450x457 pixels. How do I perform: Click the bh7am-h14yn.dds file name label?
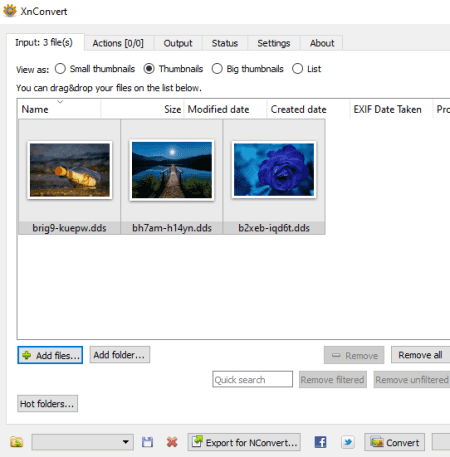pyautogui.click(x=172, y=228)
